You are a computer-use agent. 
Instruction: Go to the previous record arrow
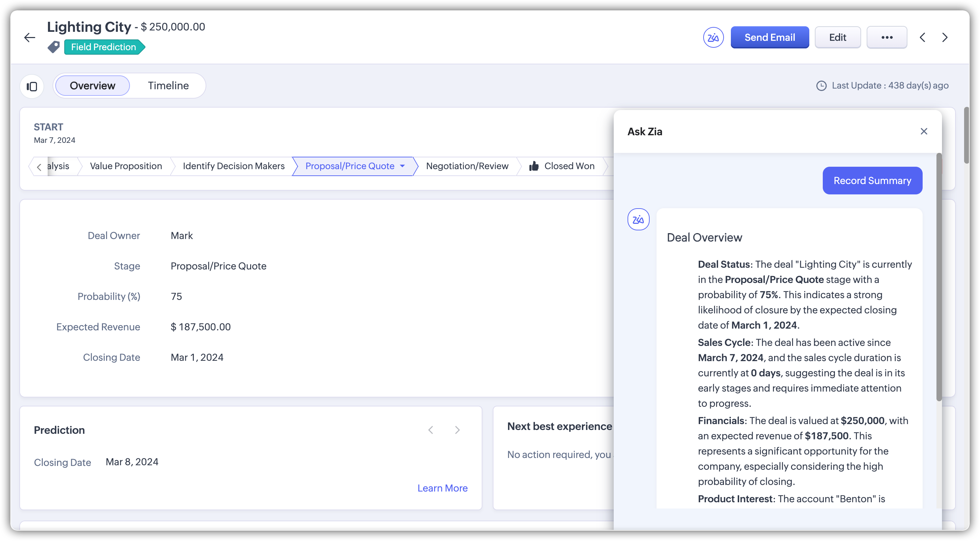tap(922, 37)
